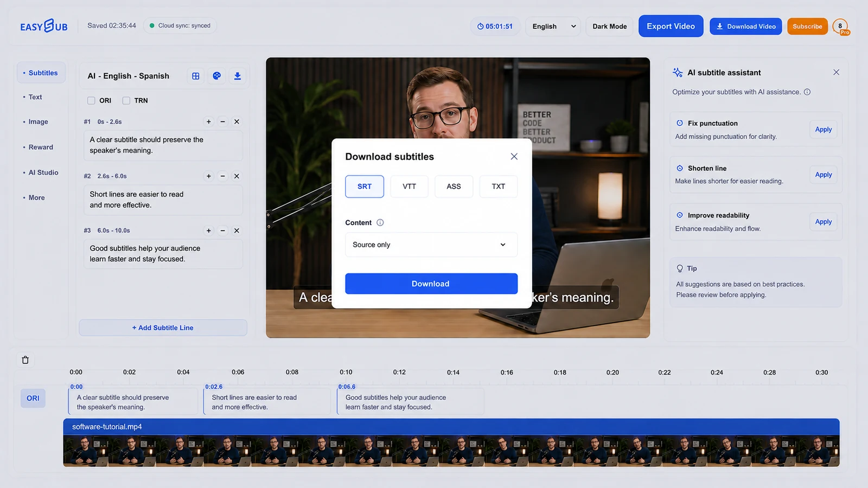
Task: Select the TXT format option
Action: click(499, 187)
